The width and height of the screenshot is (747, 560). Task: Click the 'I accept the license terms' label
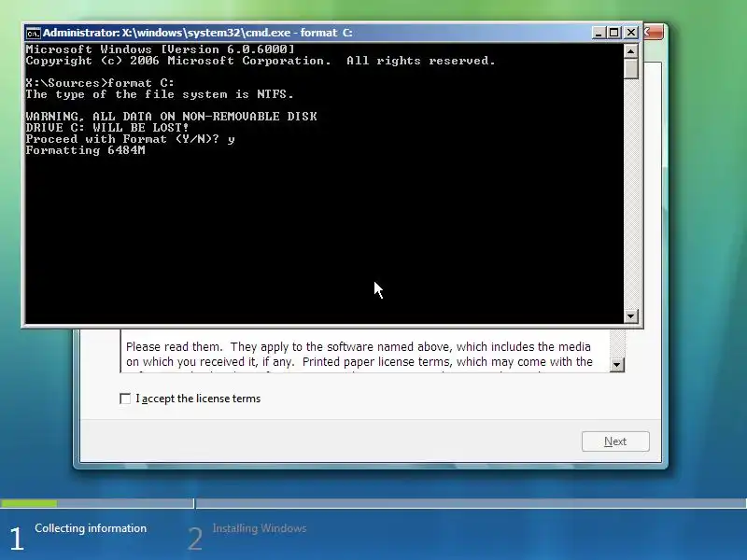(x=198, y=399)
